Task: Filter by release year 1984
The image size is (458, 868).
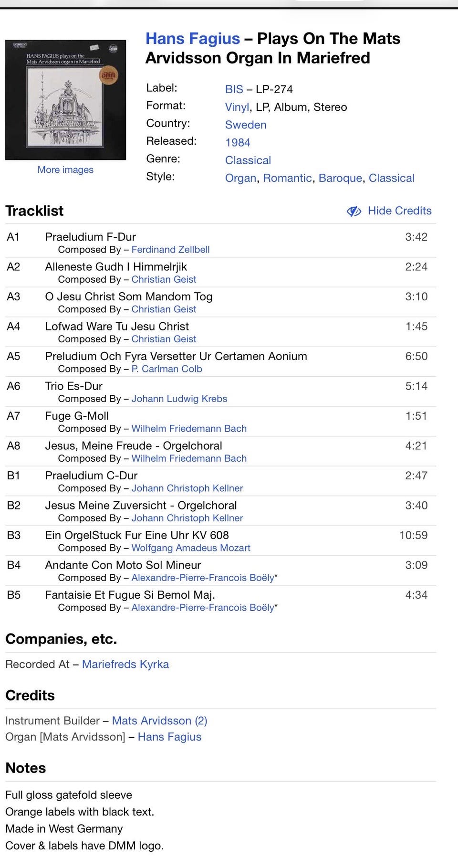Action: [x=238, y=142]
